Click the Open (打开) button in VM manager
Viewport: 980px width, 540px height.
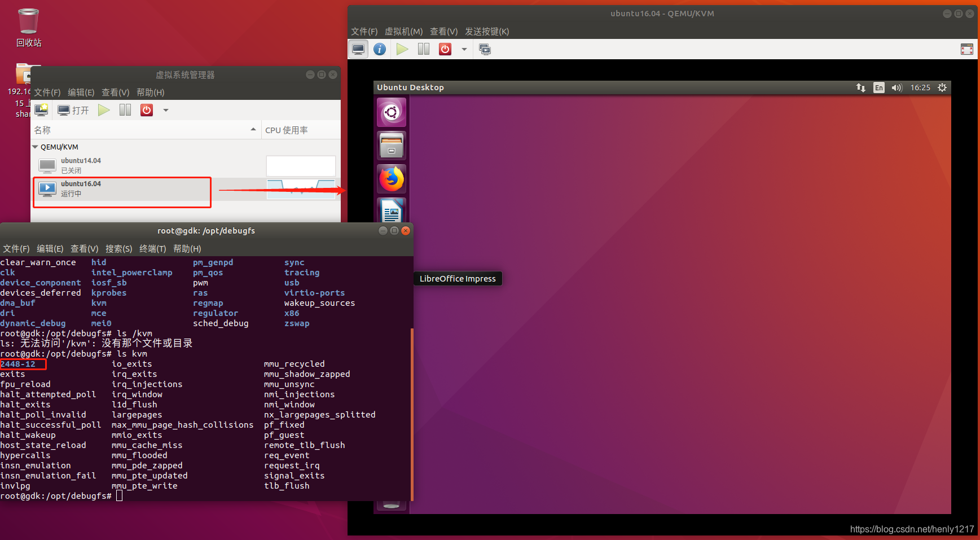pyautogui.click(x=73, y=110)
